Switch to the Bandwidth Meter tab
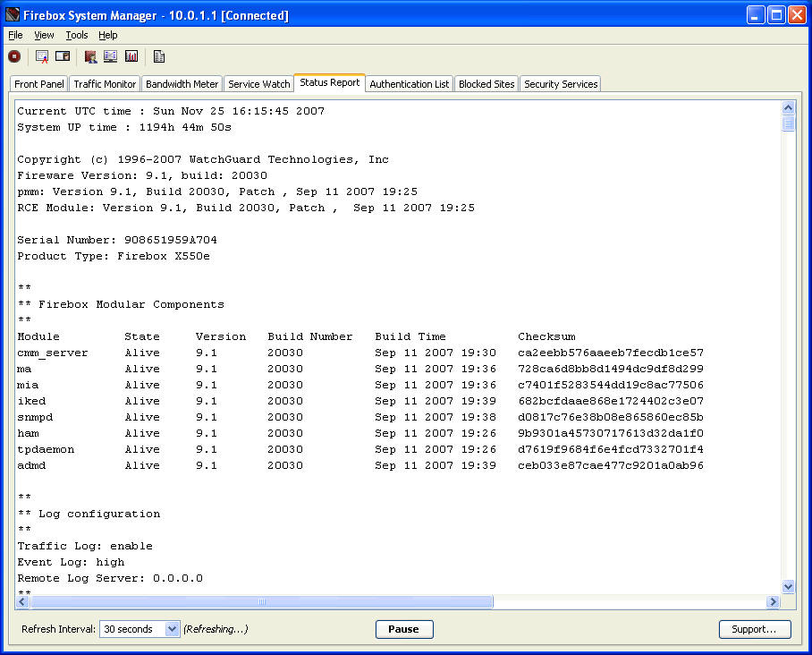 pyautogui.click(x=182, y=84)
